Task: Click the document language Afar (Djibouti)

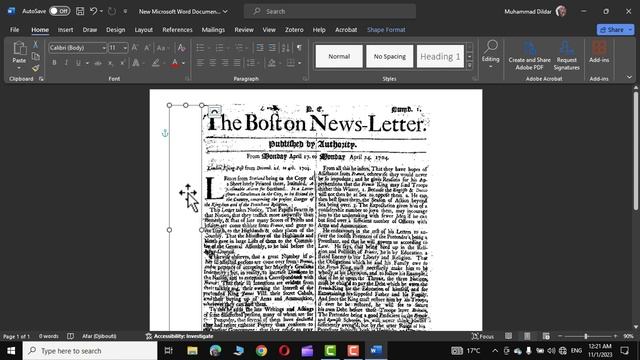Action: pyautogui.click(x=99, y=336)
